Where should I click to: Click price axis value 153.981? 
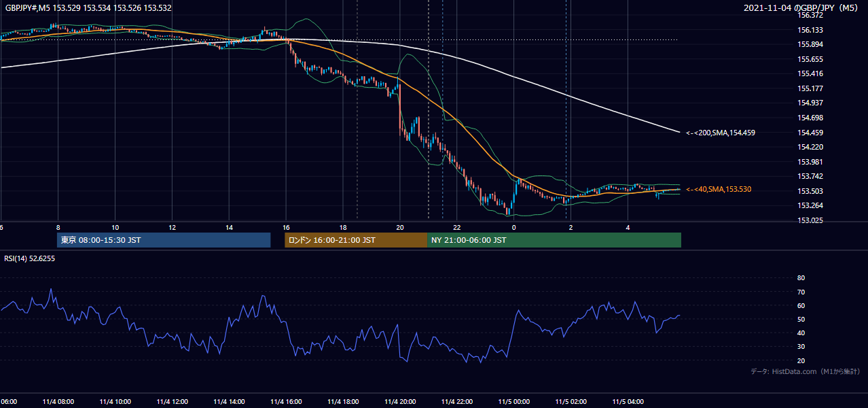(810, 162)
